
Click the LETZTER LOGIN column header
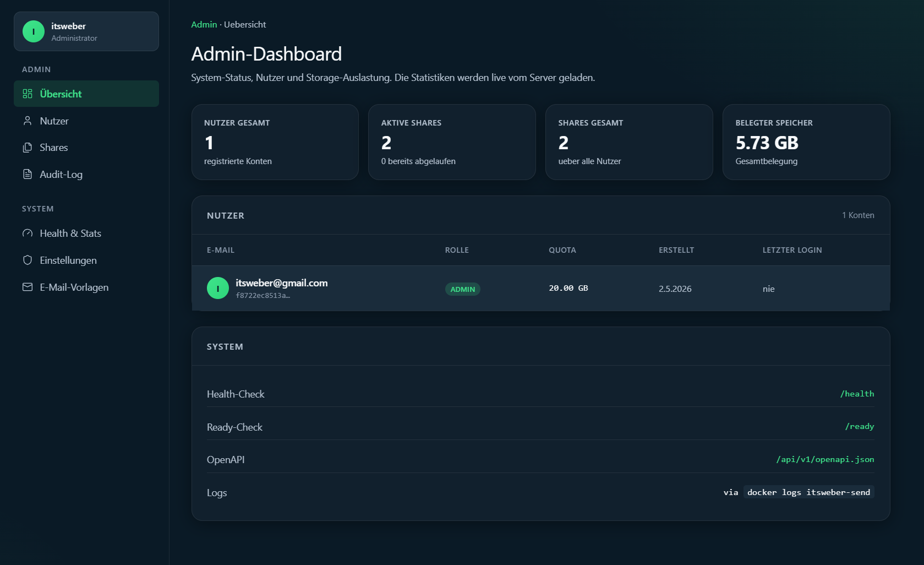coord(792,250)
